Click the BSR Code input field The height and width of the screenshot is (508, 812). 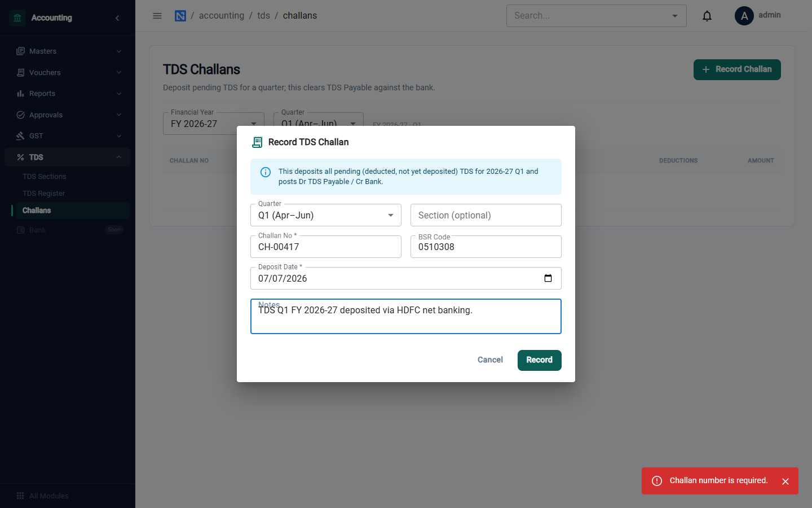(x=486, y=247)
